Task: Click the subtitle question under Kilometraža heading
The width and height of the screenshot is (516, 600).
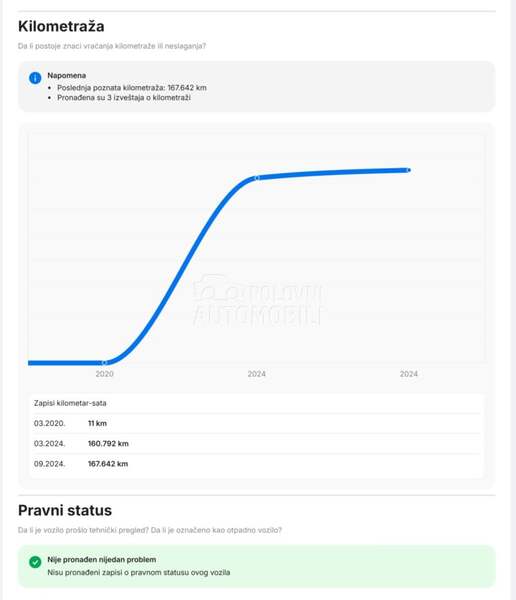Action: pos(112,46)
